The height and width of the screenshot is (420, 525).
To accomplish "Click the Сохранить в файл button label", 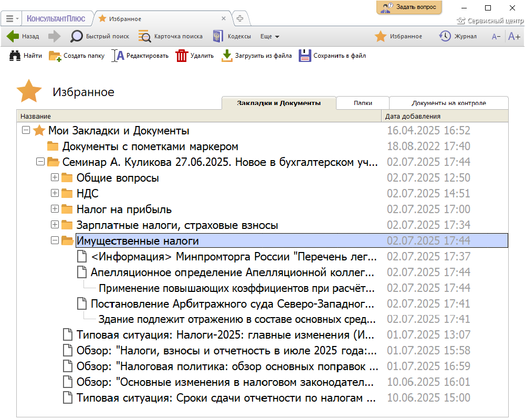I will (340, 56).
